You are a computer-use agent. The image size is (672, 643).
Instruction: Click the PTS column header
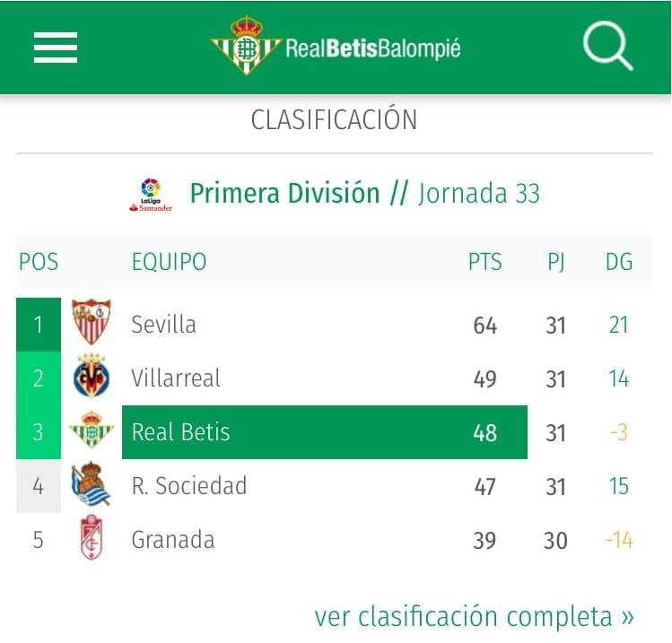(x=484, y=262)
